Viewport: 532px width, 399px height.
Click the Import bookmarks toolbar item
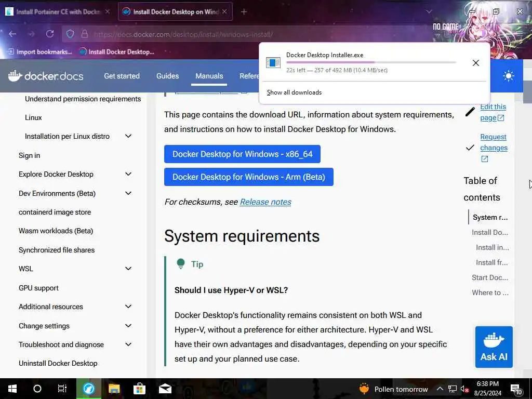click(40, 51)
